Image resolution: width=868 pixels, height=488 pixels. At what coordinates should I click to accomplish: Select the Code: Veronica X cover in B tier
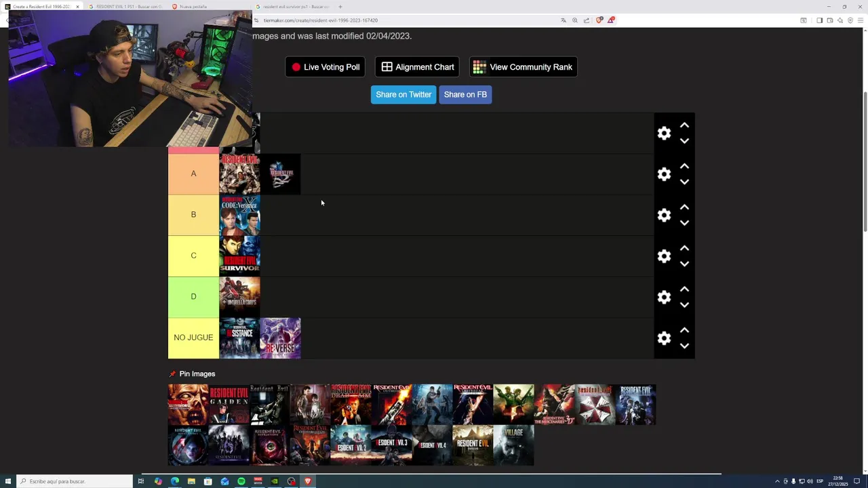(x=239, y=215)
